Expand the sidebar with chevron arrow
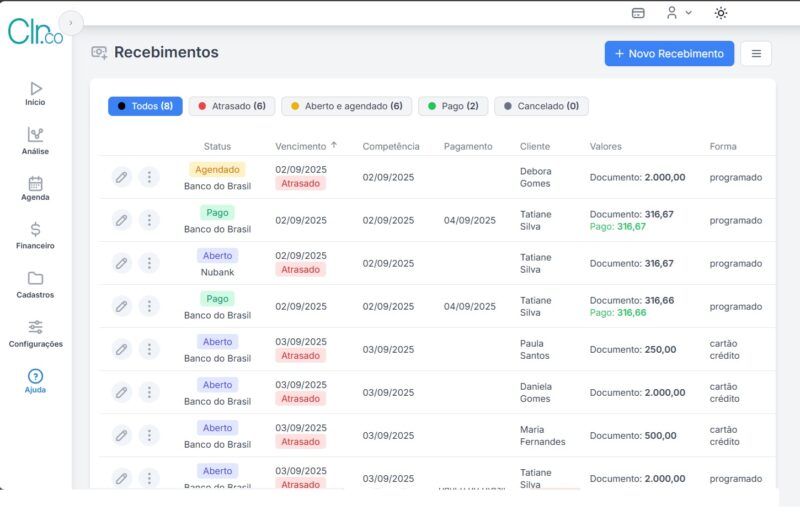 click(x=71, y=23)
